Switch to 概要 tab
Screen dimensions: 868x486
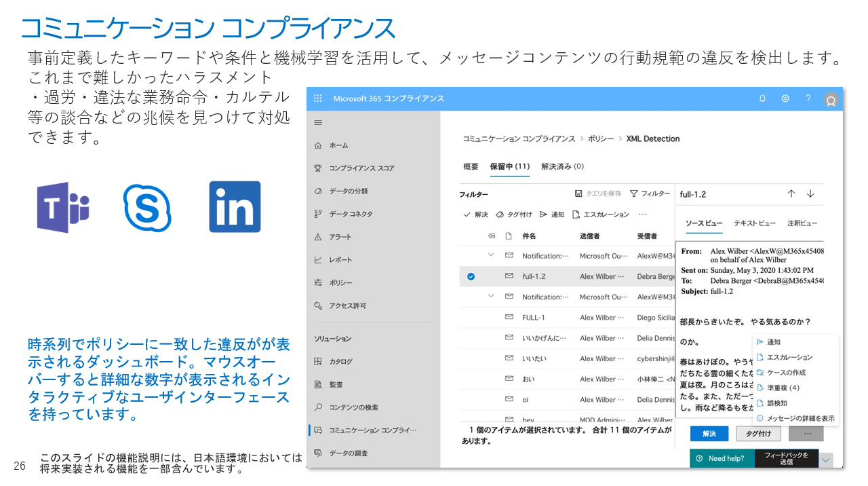coord(471,166)
